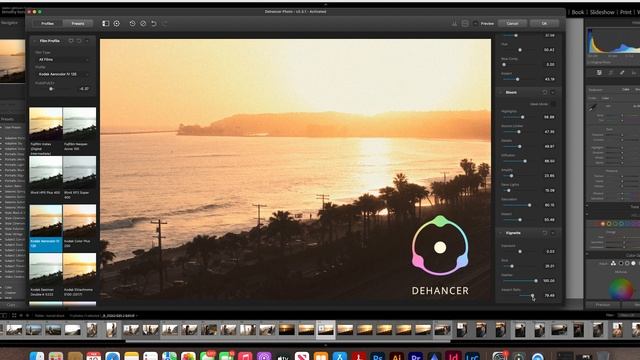Open the Vignette section menu arrow

click(553, 233)
